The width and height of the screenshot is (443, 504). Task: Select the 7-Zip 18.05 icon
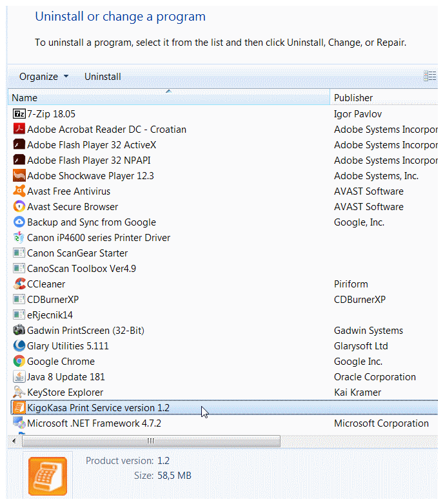pyautogui.click(x=19, y=114)
